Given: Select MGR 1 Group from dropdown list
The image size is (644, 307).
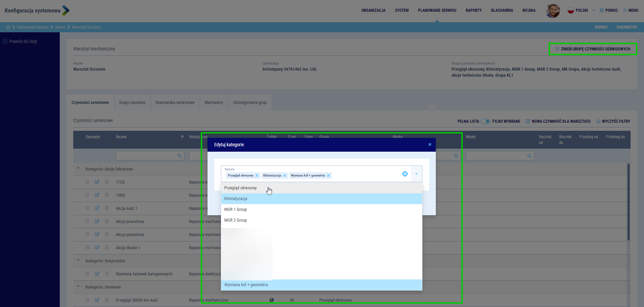Looking at the screenshot, I should [x=236, y=209].
